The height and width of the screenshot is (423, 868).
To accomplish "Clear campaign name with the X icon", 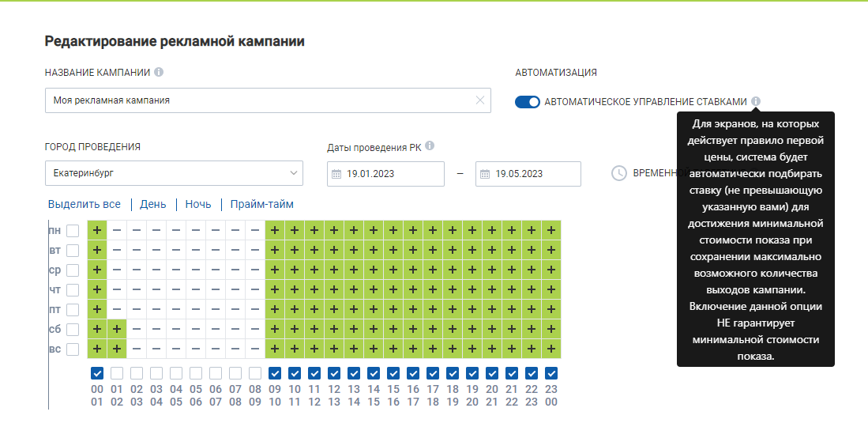I will (x=480, y=100).
